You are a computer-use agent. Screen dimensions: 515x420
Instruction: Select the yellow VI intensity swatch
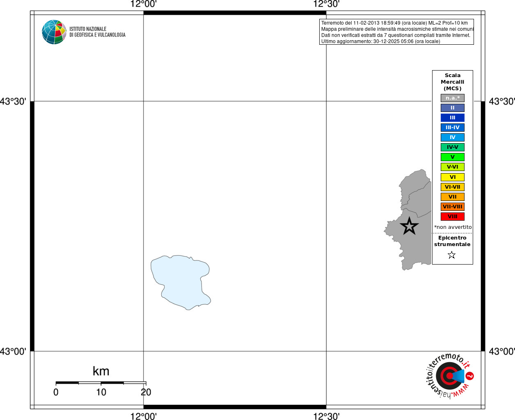pos(453,177)
